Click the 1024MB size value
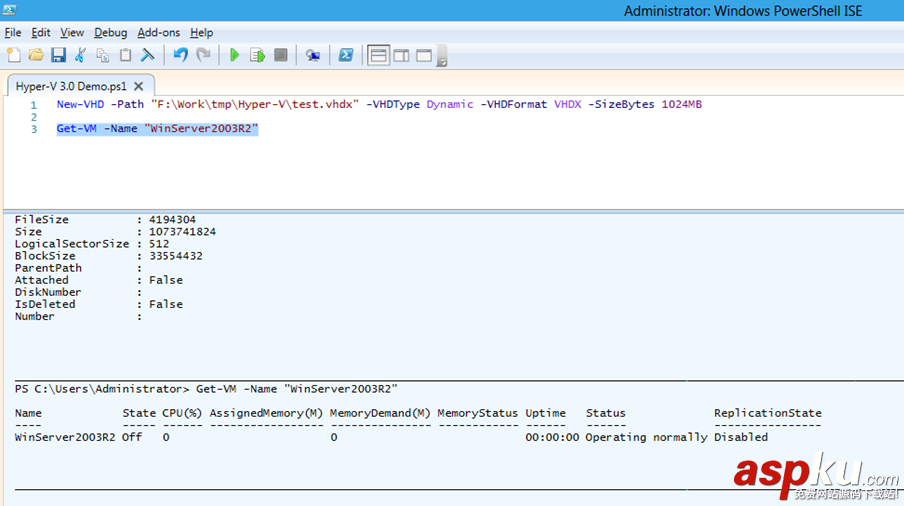The width and height of the screenshot is (904, 506). coord(681,104)
